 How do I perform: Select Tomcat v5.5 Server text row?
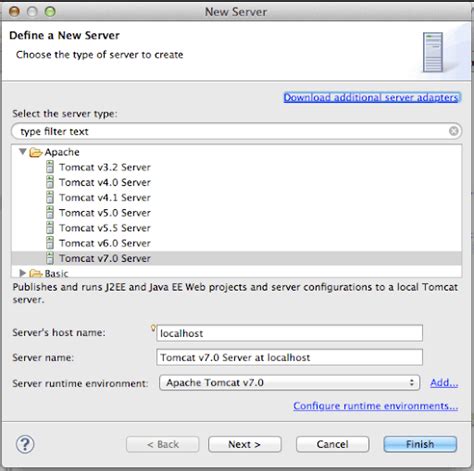coord(105,228)
